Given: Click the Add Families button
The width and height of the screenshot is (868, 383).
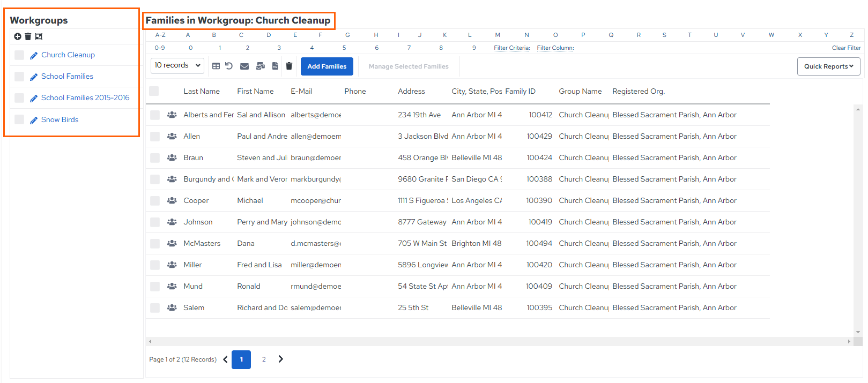Looking at the screenshot, I should pyautogui.click(x=327, y=66).
